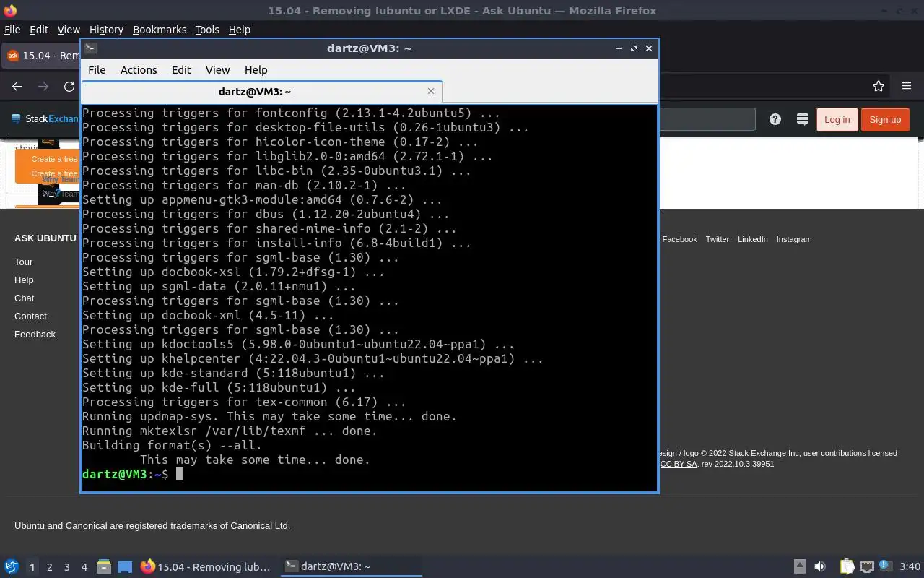Click the ASK UBUNTU footer heading
Image resolution: width=924 pixels, height=578 pixels.
[45, 238]
